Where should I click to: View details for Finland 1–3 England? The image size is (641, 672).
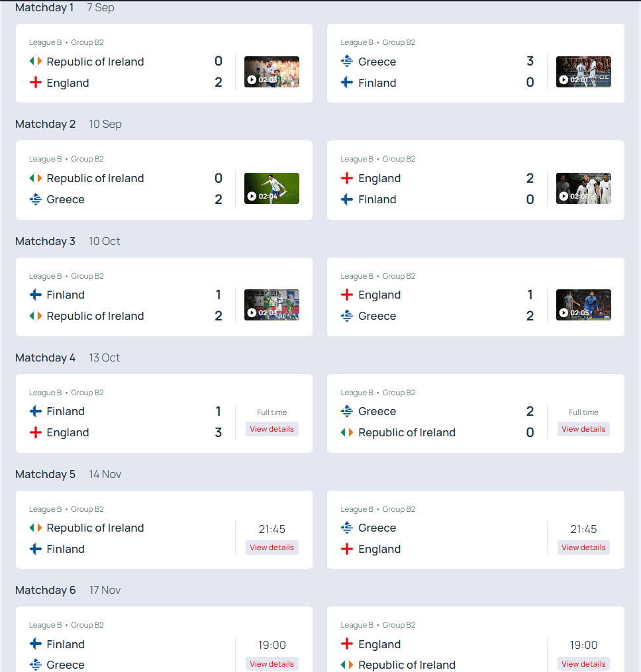(x=271, y=429)
